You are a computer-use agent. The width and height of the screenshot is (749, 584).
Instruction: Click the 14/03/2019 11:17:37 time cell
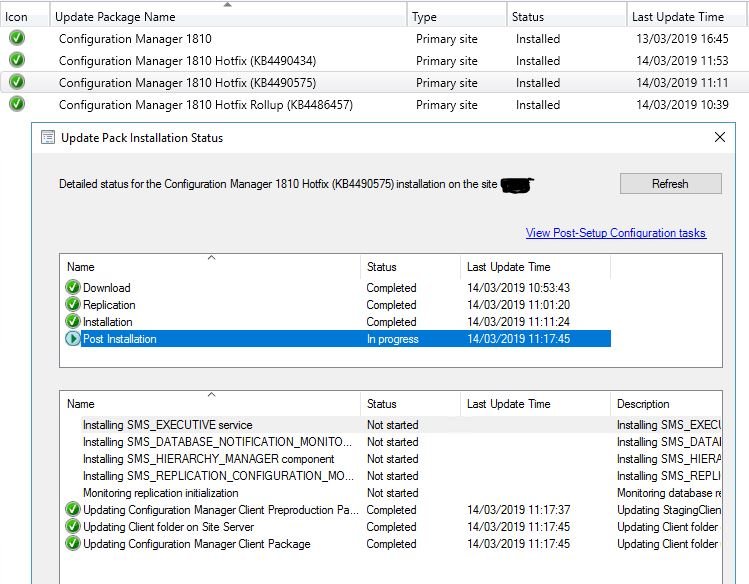point(518,510)
